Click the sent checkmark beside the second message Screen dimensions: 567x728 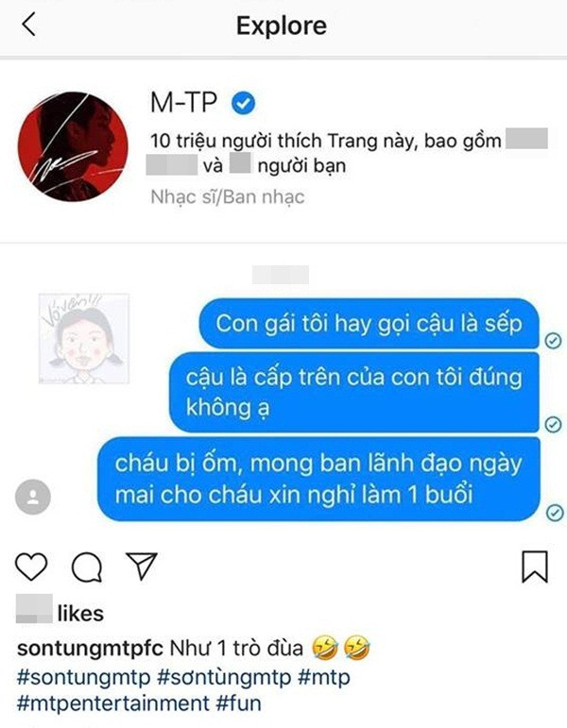(553, 424)
